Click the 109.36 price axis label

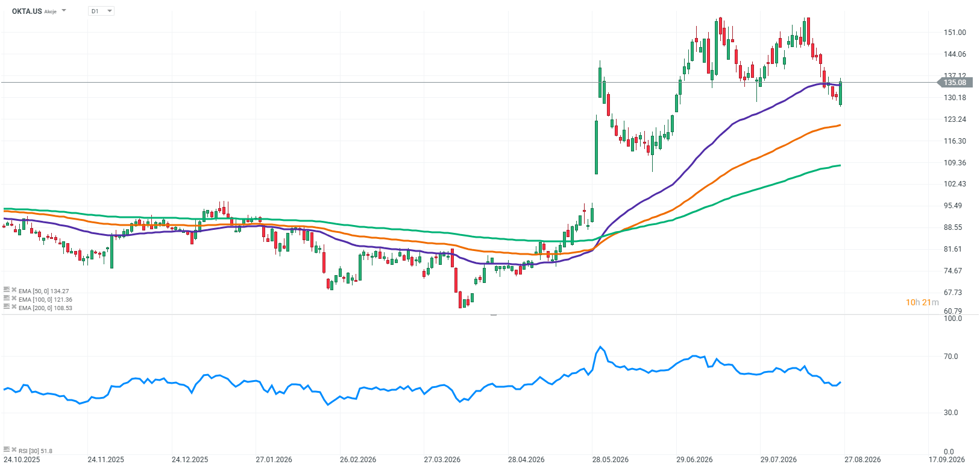pyautogui.click(x=955, y=163)
